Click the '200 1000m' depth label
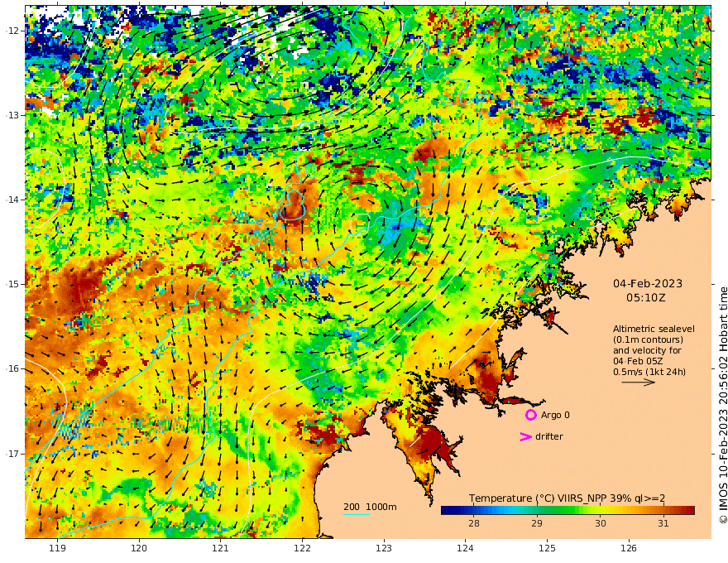 pos(370,507)
